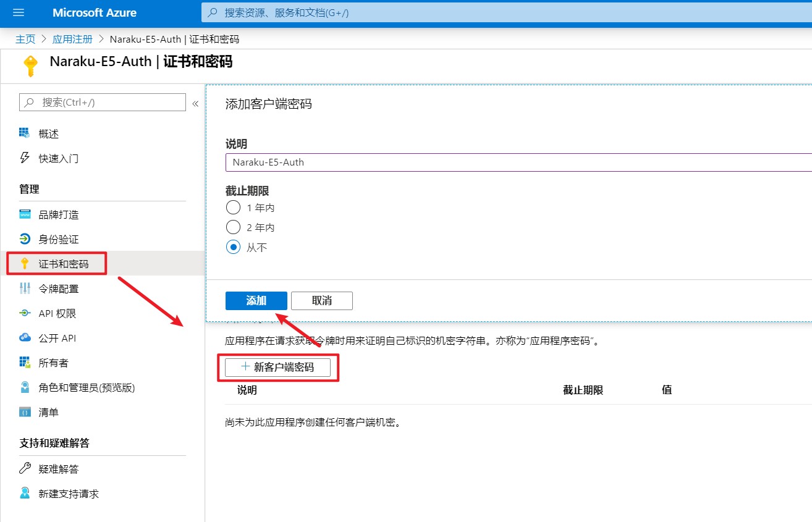
Task: Click the overview grid icon
Action: (25, 133)
